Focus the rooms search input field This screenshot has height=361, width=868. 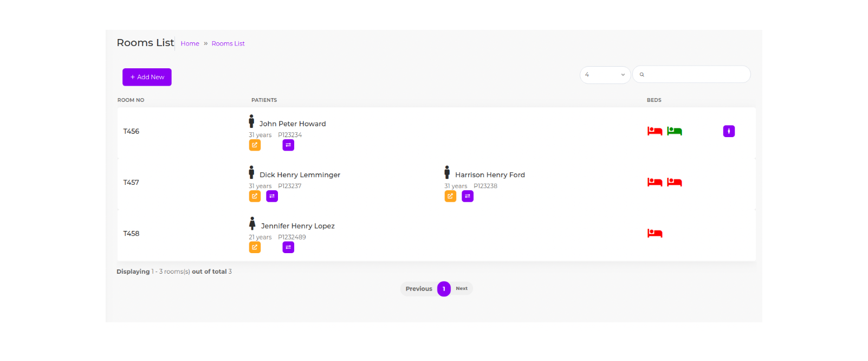click(696, 75)
